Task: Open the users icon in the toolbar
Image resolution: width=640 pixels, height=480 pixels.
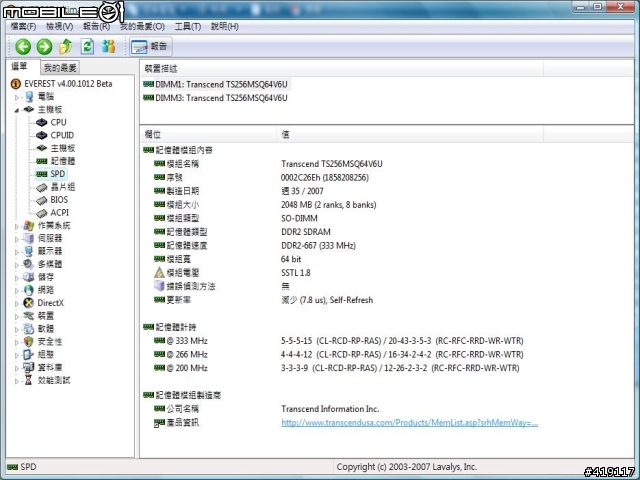Action: [109, 47]
